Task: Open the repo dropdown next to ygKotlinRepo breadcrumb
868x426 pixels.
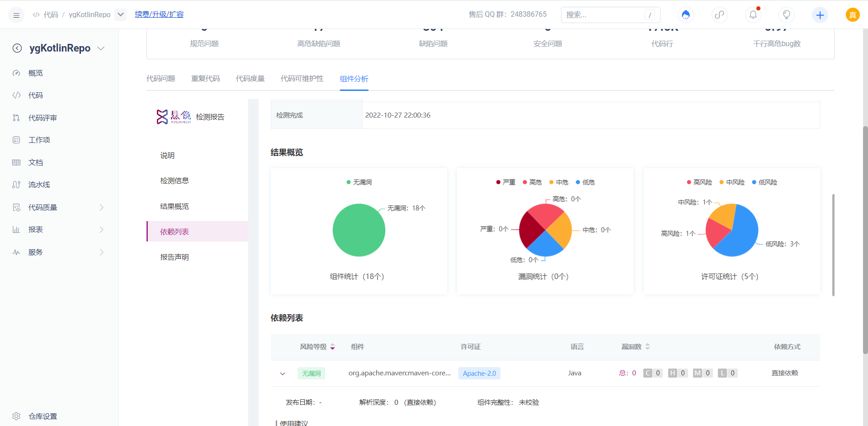Action: (x=120, y=14)
